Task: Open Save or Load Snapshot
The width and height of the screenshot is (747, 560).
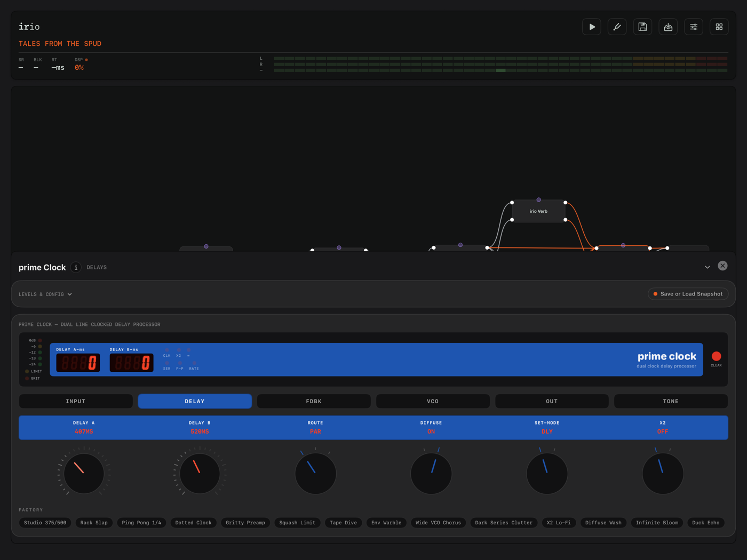Action: [688, 294]
